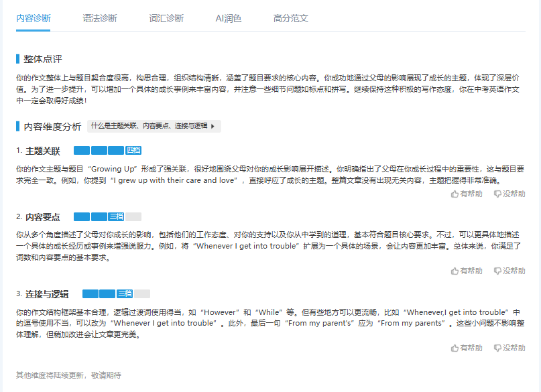Select the AI润色 tab
This screenshot has height=392, width=541.
pyautogui.click(x=228, y=18)
